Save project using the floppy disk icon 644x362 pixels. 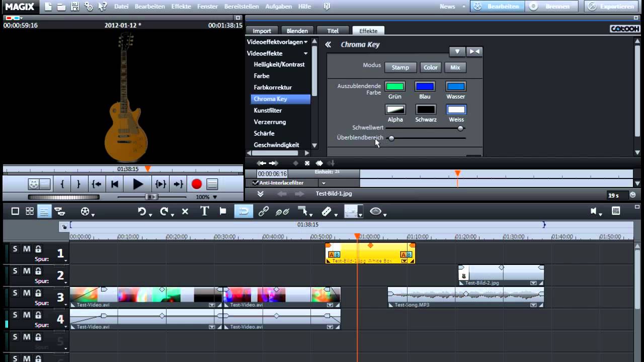pos(75,7)
